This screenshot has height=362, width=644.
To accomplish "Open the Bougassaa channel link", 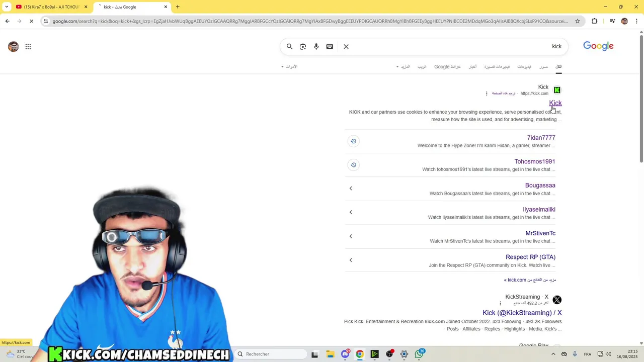I will click(x=540, y=186).
